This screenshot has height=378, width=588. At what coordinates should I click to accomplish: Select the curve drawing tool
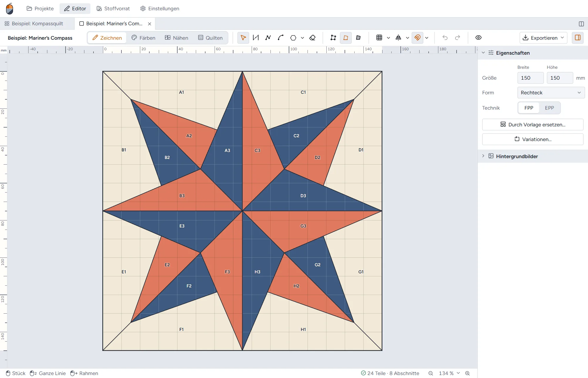click(x=280, y=38)
